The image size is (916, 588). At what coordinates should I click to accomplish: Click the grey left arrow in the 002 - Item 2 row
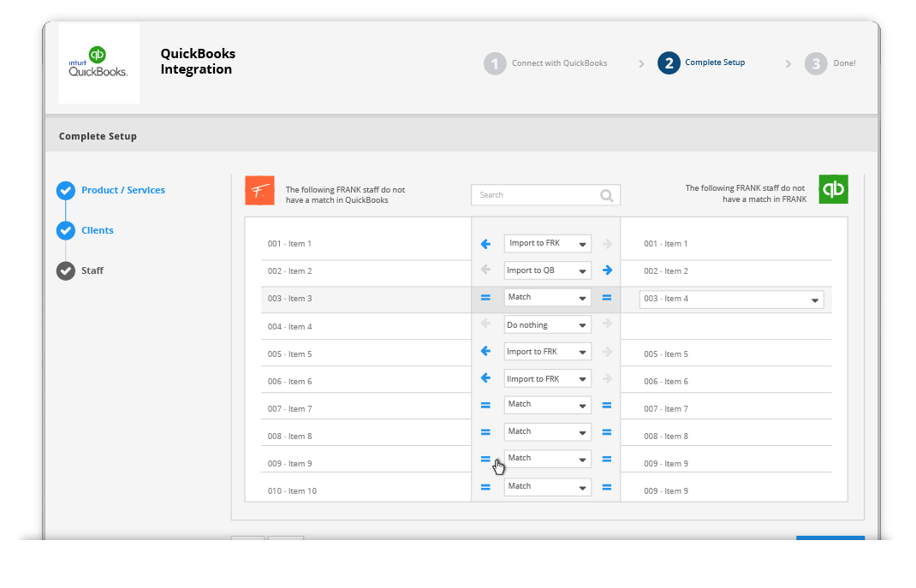[x=485, y=270]
